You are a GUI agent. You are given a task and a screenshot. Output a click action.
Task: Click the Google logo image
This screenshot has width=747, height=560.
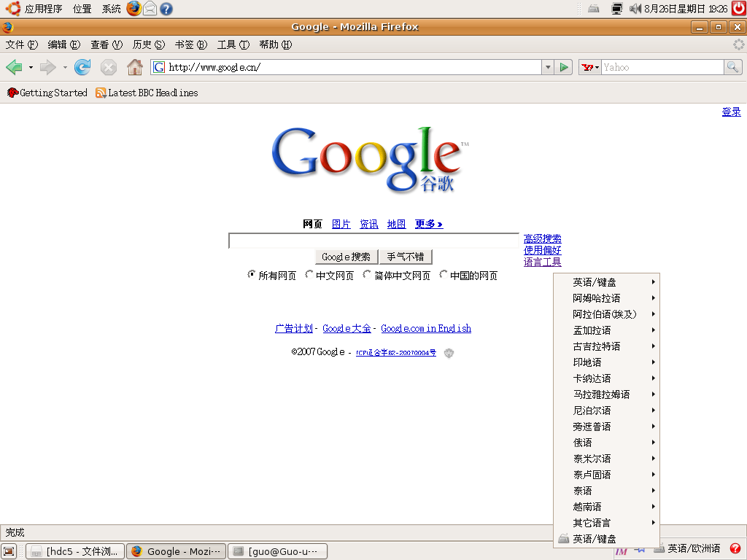tap(370, 160)
